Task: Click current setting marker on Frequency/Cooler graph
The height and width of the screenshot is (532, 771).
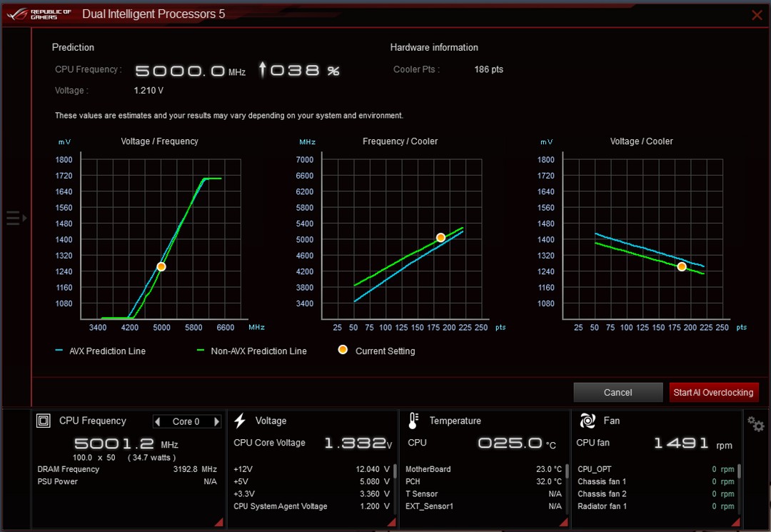Action: [440, 238]
